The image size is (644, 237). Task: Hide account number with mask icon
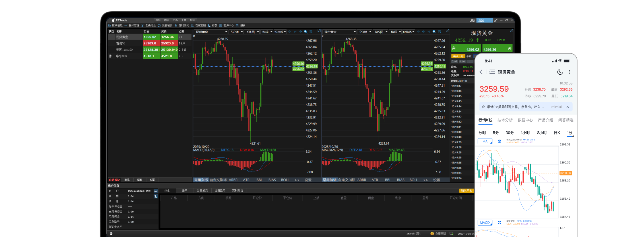click(156, 191)
